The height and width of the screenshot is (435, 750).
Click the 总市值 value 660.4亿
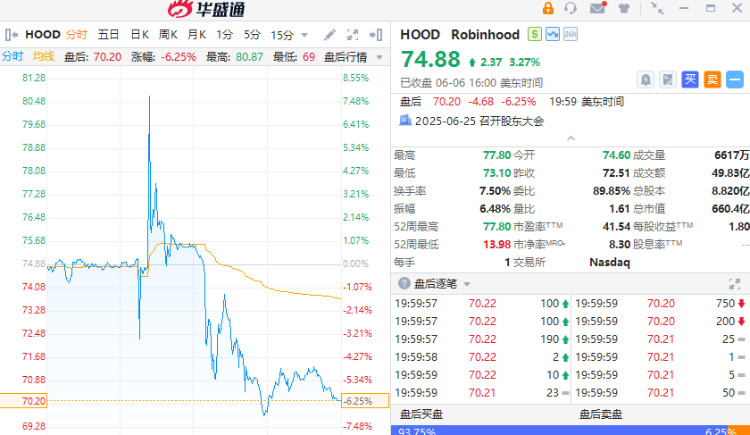[730, 209]
